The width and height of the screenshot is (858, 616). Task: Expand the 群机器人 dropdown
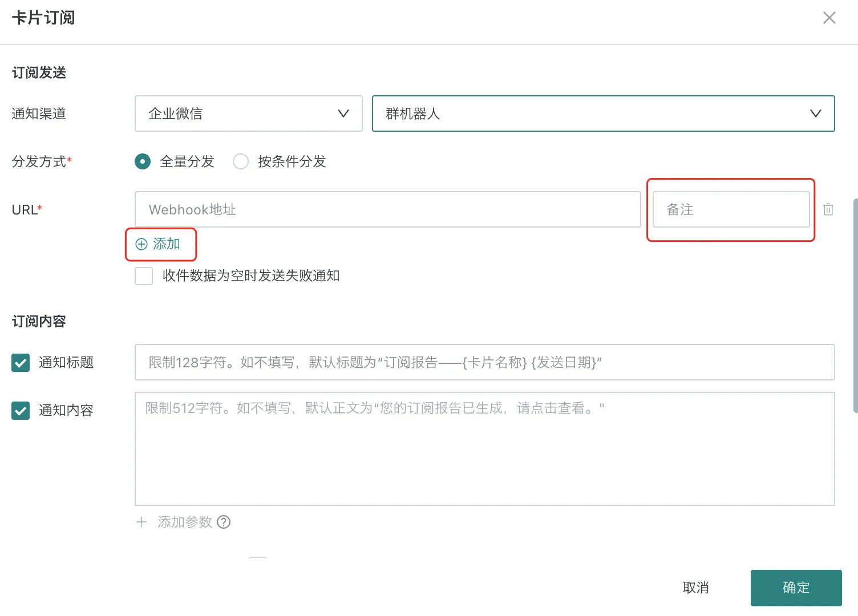602,114
